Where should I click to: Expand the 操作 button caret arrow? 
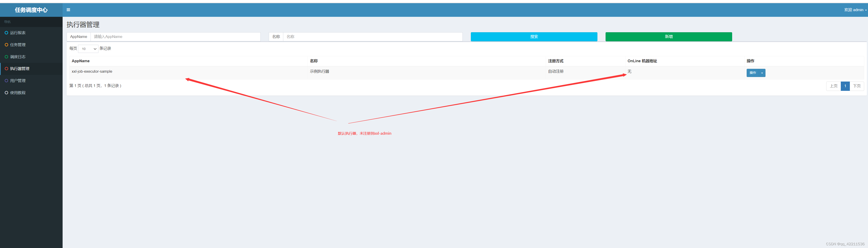coord(762,73)
